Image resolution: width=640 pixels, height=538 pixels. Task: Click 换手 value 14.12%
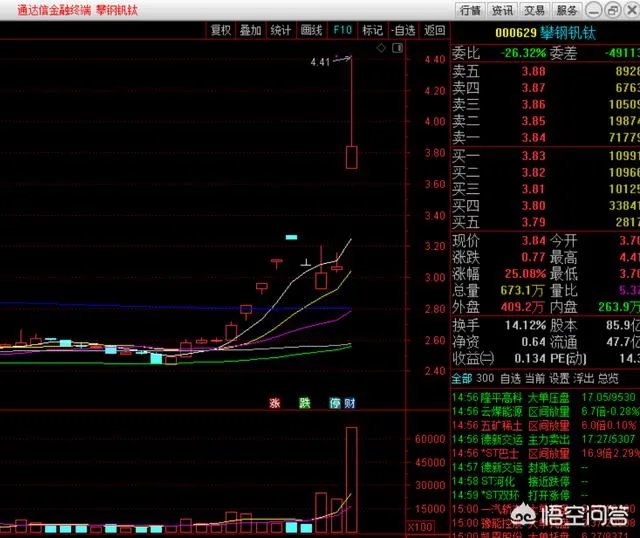coord(525,325)
